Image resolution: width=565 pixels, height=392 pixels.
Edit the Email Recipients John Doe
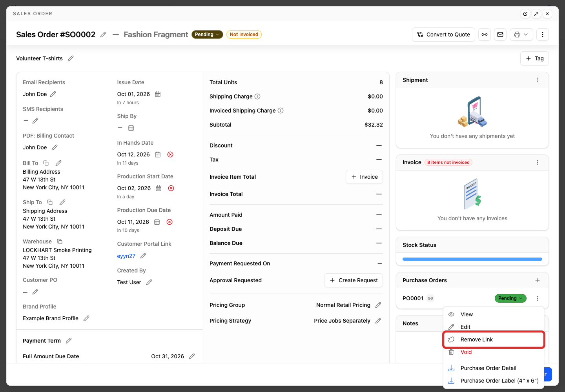pos(53,94)
